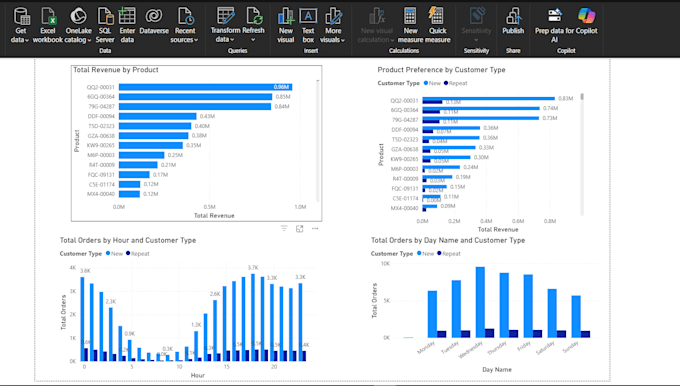Image resolution: width=680 pixels, height=386 pixels.
Task: Open Recent sources list
Action: point(185,25)
